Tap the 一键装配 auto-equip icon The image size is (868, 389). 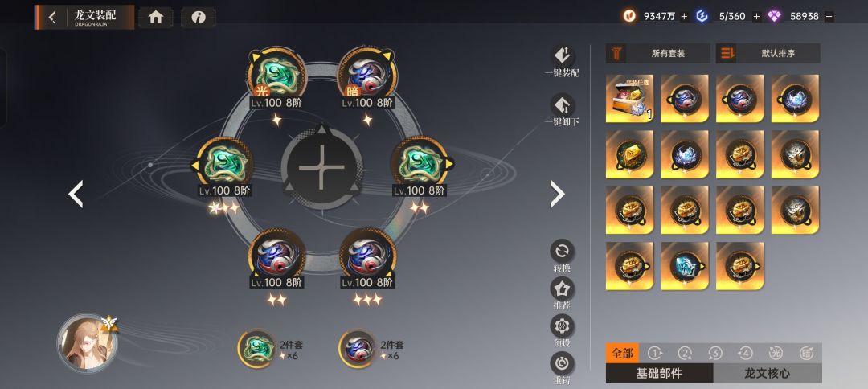click(562, 55)
